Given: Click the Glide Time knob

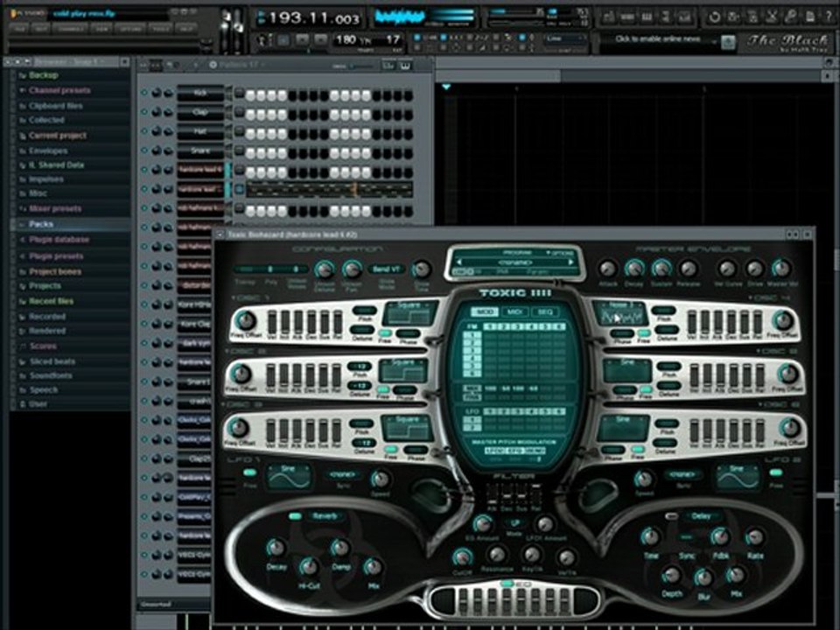Looking at the screenshot, I should tap(422, 269).
